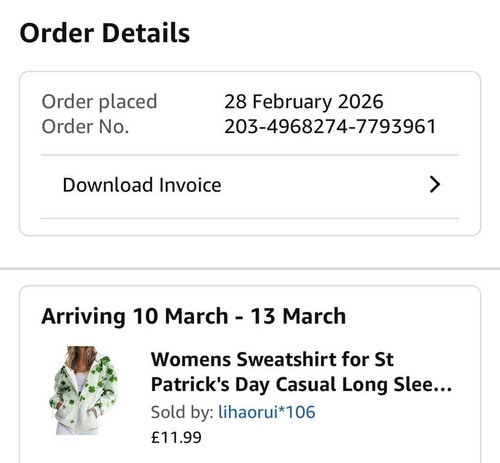Open the Download Invoice chevron arrow

[x=435, y=185]
